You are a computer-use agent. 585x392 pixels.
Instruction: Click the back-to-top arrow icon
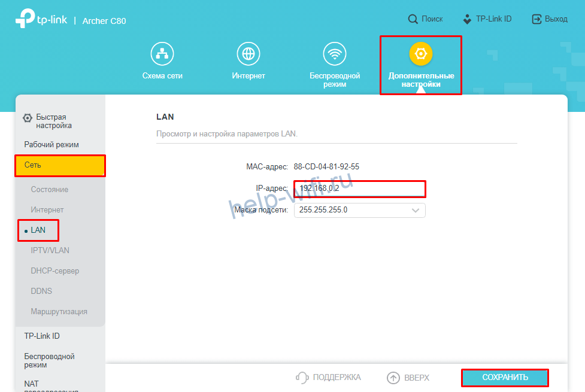393,378
